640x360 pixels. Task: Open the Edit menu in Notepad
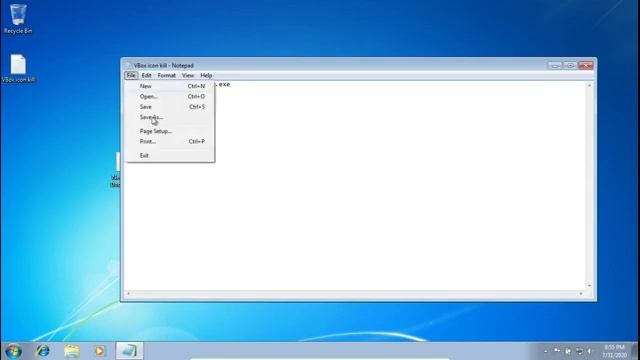click(x=147, y=76)
